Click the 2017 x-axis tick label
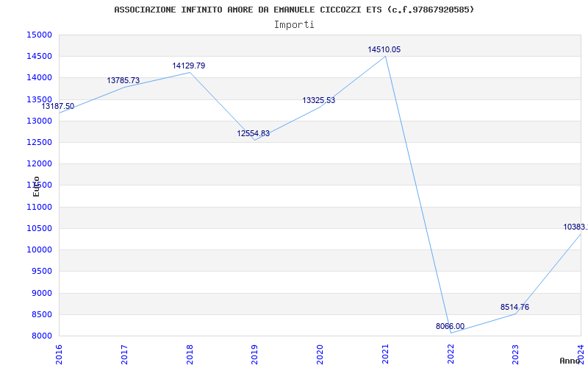Viewport: 588px width, 368px height. [x=124, y=355]
